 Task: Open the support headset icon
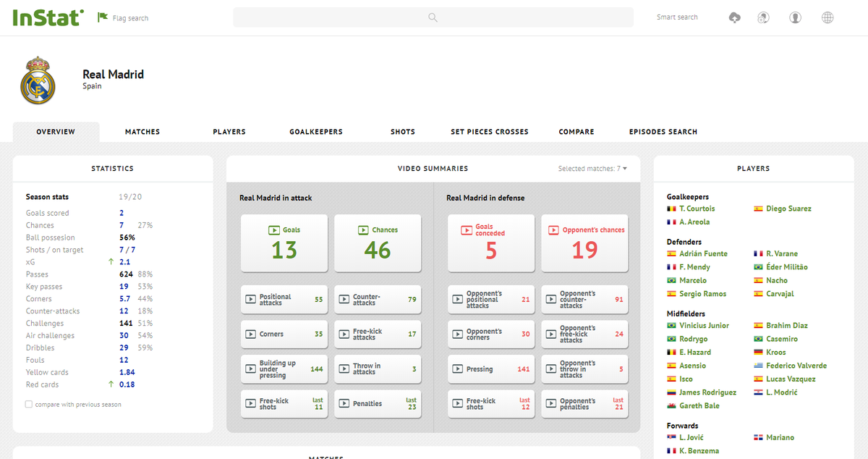pos(763,17)
